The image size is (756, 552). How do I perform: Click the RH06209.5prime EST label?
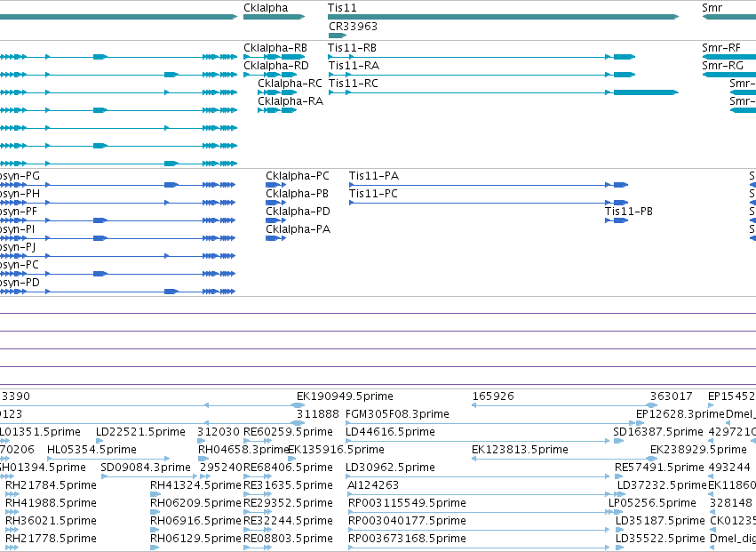click(x=195, y=503)
